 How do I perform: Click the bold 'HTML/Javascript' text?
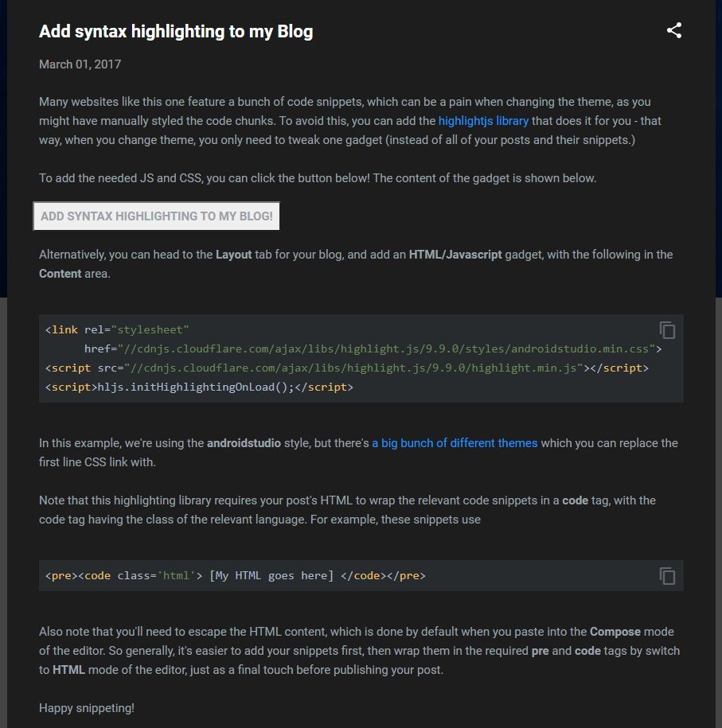455,255
